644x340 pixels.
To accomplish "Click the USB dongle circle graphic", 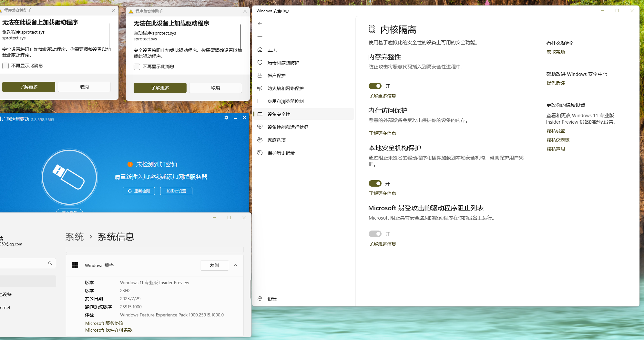I will coord(69,177).
